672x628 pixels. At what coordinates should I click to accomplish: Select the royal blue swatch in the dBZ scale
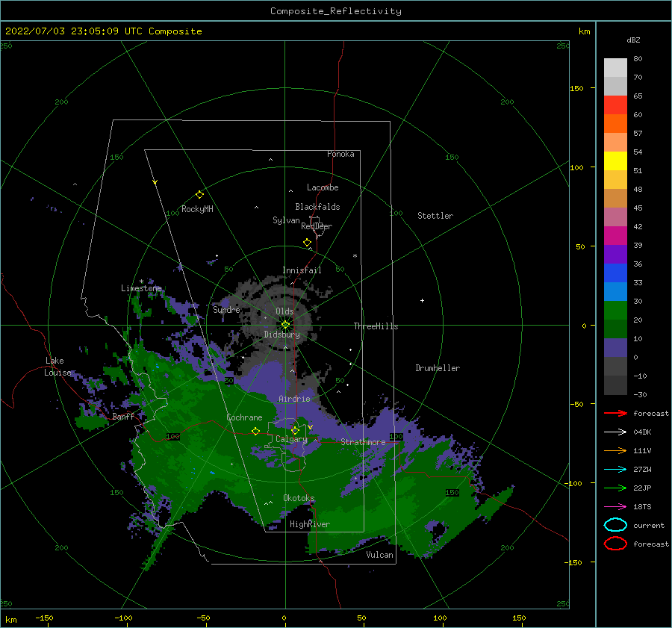coord(615,273)
